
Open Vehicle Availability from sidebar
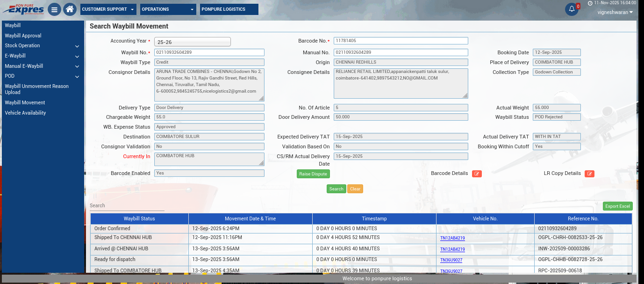[x=25, y=113]
